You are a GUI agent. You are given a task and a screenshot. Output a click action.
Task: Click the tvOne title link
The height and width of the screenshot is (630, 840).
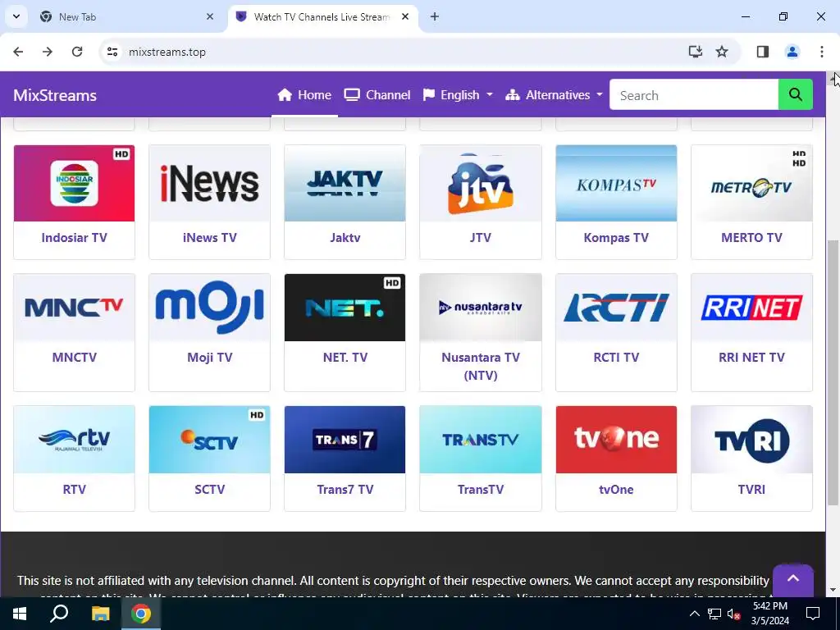click(616, 489)
